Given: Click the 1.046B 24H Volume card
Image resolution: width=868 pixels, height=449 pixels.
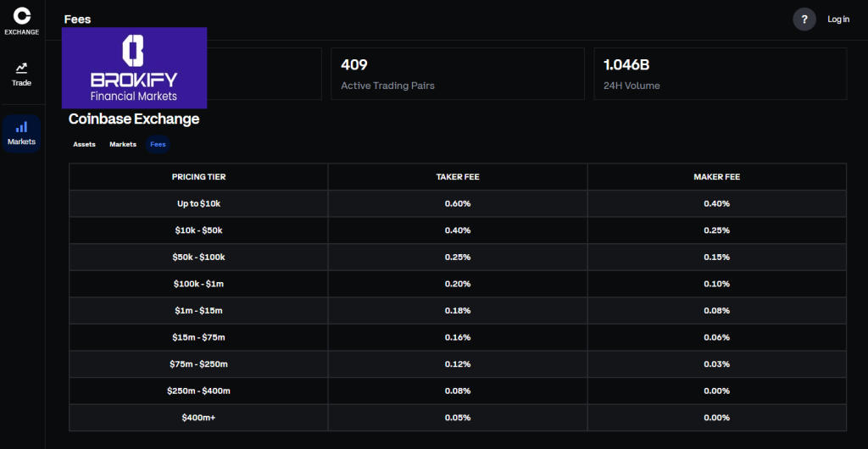Looking at the screenshot, I should [720, 74].
